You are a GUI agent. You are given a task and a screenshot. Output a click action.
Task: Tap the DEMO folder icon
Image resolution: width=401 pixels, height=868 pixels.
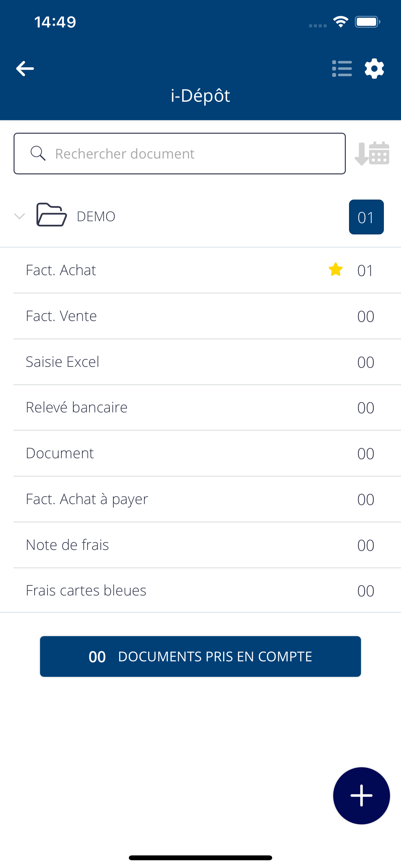[x=51, y=215]
